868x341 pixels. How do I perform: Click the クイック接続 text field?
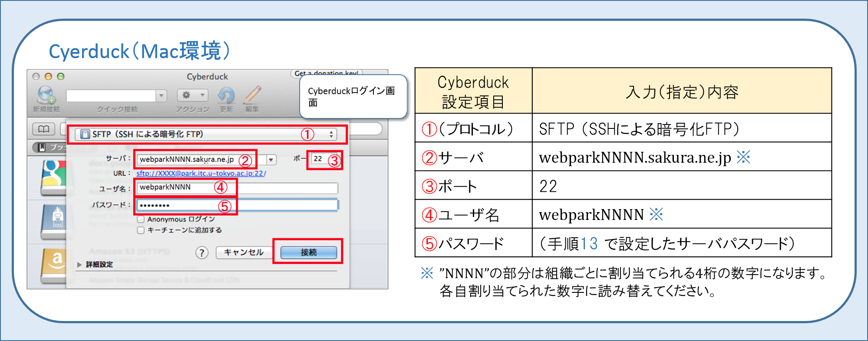pos(111,95)
